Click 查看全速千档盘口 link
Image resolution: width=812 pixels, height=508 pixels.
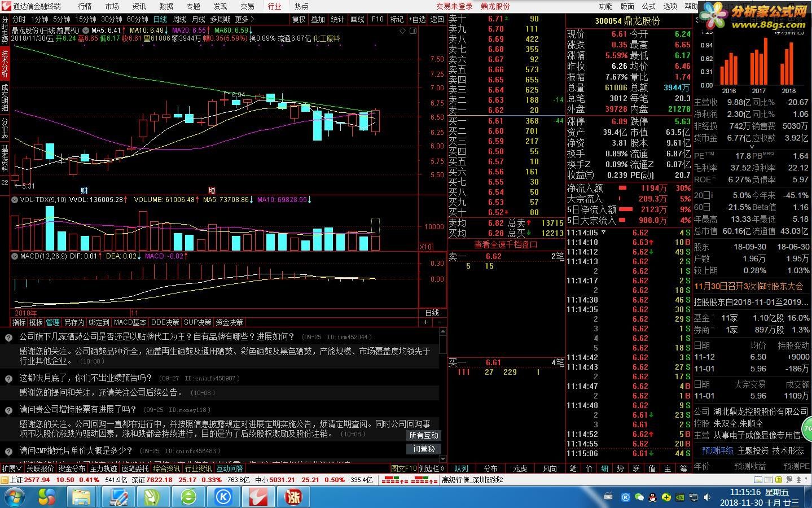coord(506,244)
